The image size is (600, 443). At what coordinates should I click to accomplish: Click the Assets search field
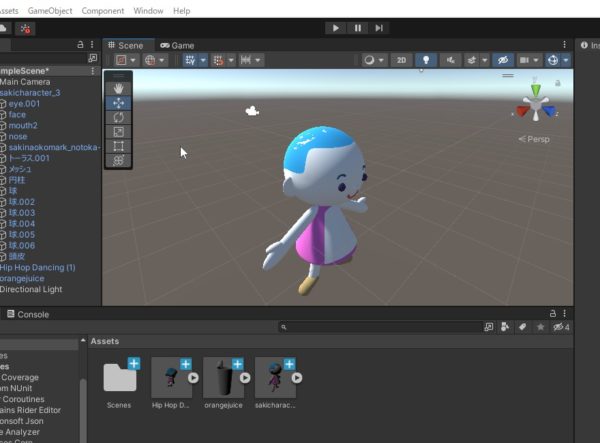tap(380, 327)
